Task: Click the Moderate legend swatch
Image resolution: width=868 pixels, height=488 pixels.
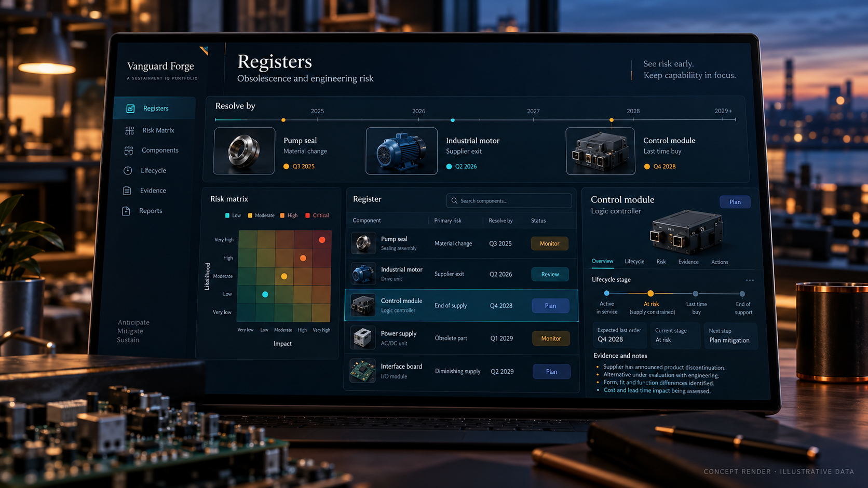Action: tap(250, 215)
